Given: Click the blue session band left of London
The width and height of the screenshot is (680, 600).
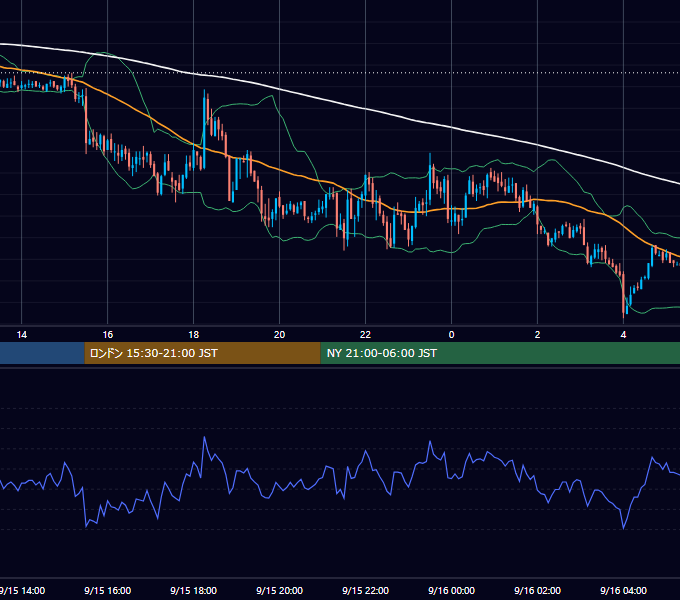Looking at the screenshot, I should (42, 353).
